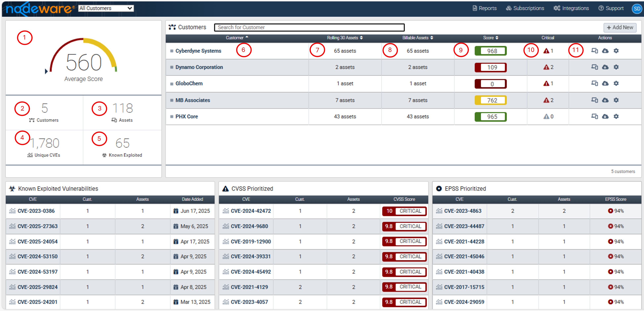Click CVSS Score column header
This screenshot has height=311, width=644.
point(404,199)
